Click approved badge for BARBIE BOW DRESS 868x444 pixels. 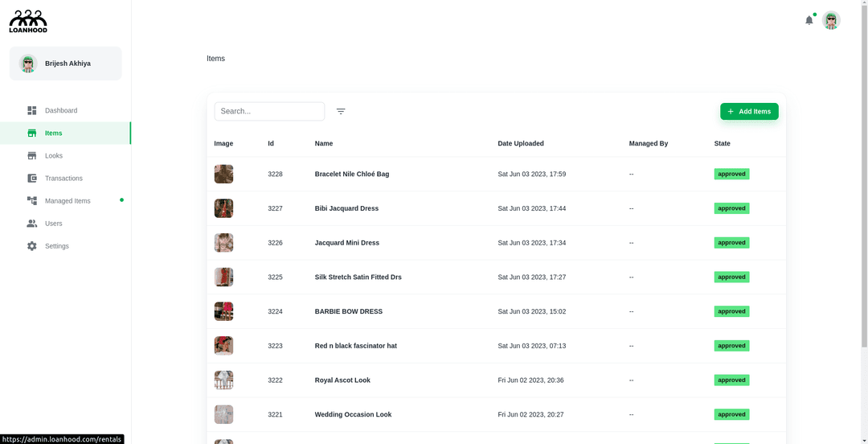pyautogui.click(x=732, y=311)
